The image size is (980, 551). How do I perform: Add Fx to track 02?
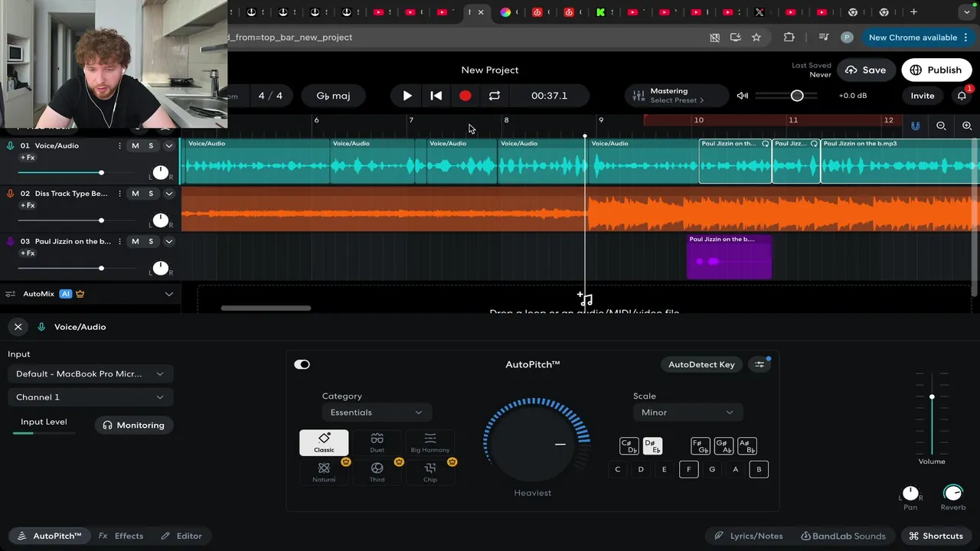tap(28, 205)
